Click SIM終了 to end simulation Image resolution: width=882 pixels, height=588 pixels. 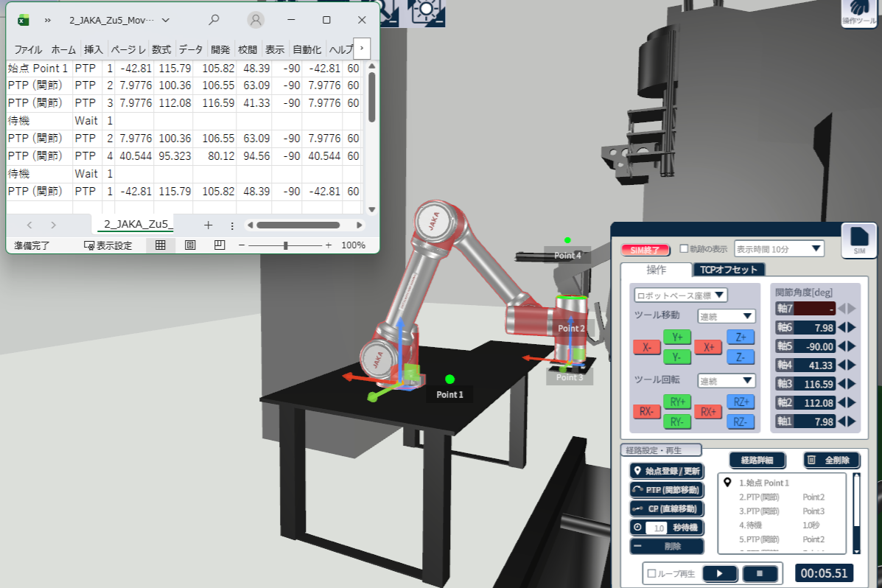(645, 250)
